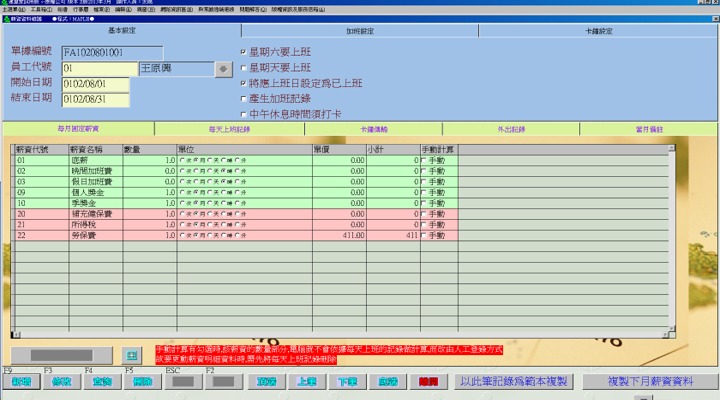Click 複製下月薪資資料 button
Viewport: 720px width, 400px height.
pyautogui.click(x=650, y=382)
